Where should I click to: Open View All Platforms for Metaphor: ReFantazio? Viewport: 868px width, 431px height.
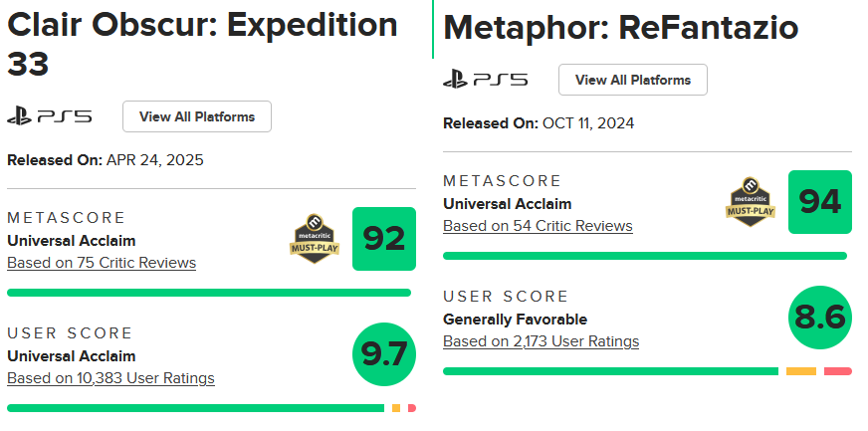pyautogui.click(x=632, y=80)
